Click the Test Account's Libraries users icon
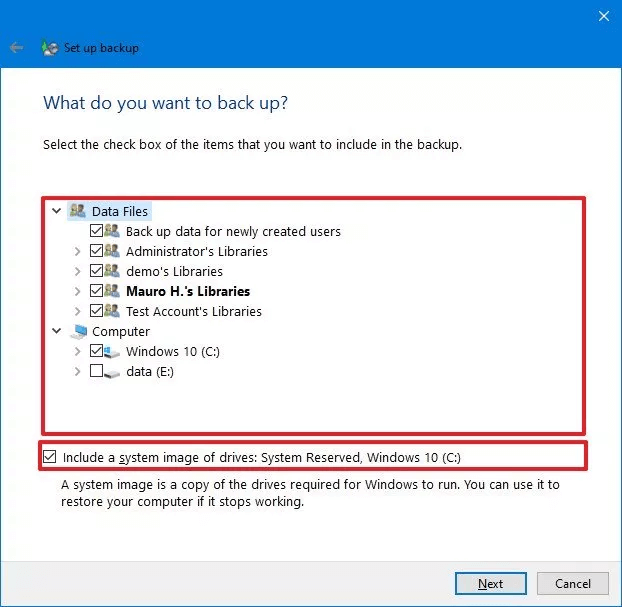 pos(112,311)
